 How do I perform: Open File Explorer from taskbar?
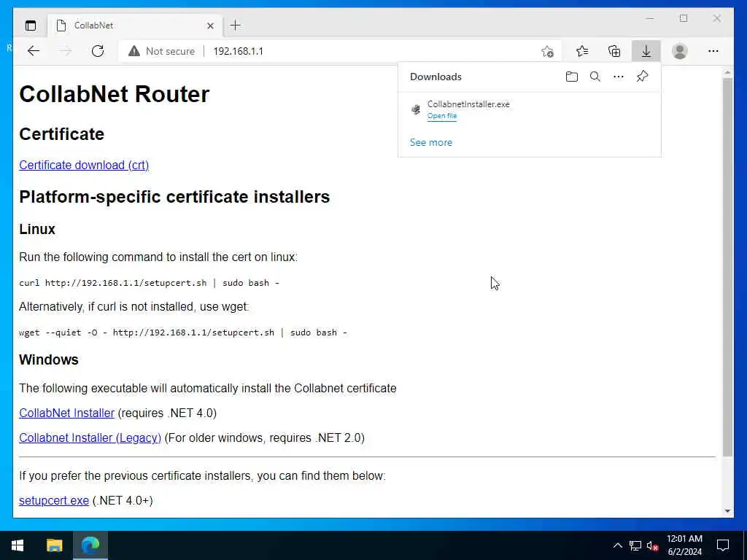(x=54, y=545)
